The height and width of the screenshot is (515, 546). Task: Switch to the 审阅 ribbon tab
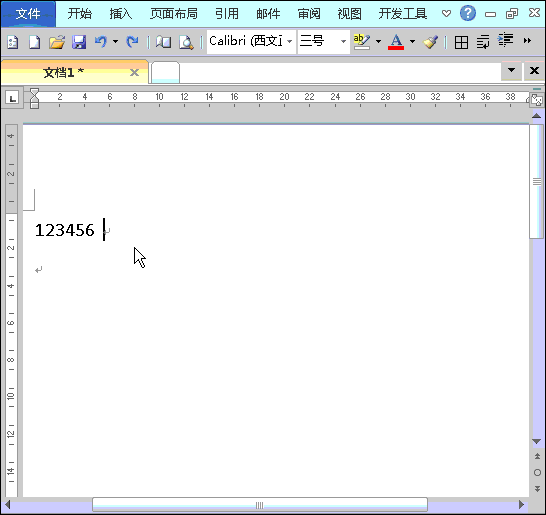(x=309, y=14)
